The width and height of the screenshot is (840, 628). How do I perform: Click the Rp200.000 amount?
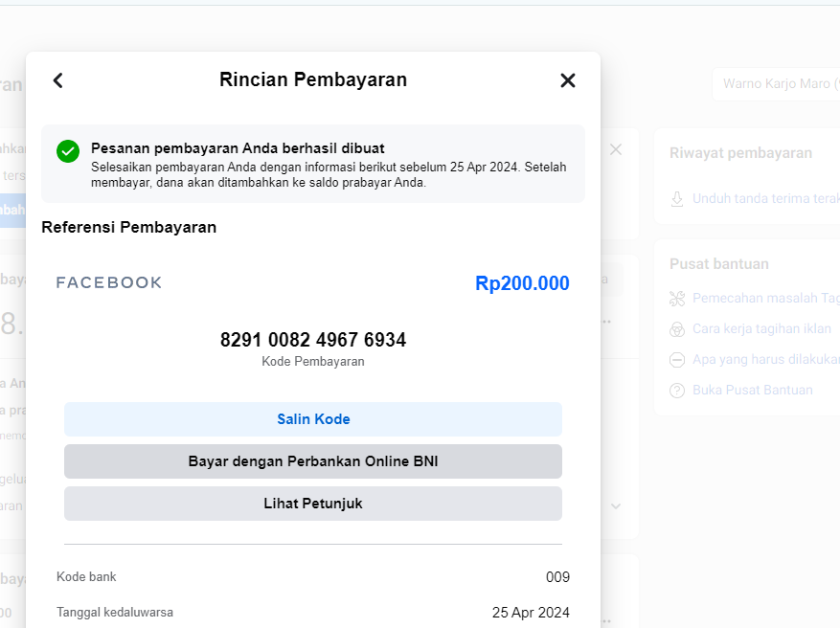(x=522, y=283)
